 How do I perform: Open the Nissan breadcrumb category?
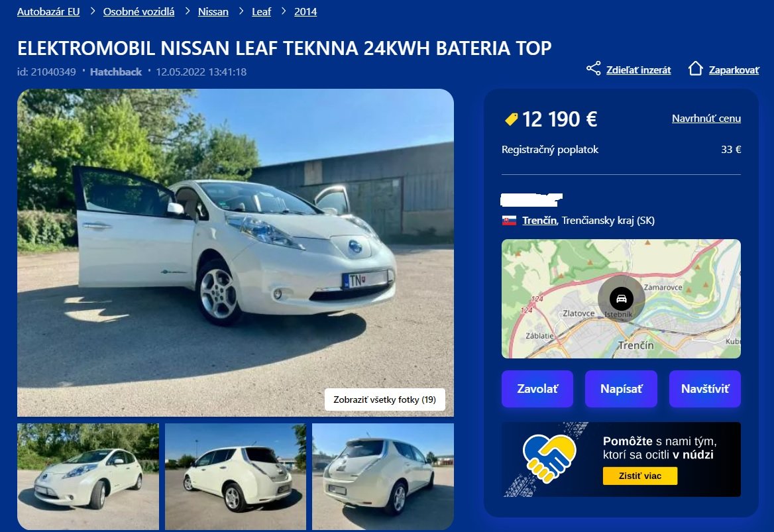(213, 12)
